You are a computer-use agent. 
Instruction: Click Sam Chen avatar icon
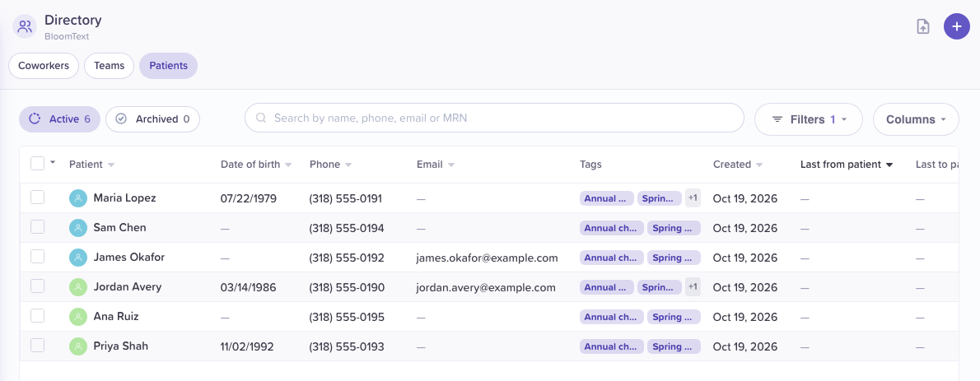click(78, 228)
